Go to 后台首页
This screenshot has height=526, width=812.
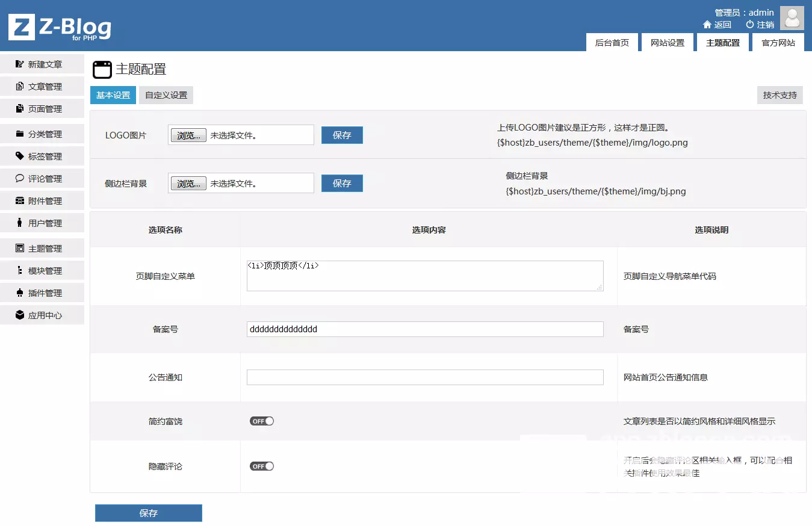coord(612,42)
